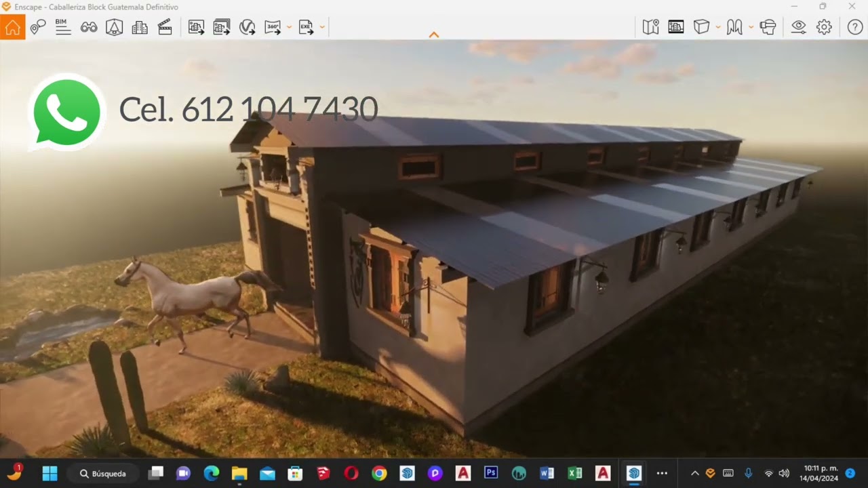Viewport: 868px width, 488px height.
Task: Switch to active SketchUp taskbar window
Action: 634,473
